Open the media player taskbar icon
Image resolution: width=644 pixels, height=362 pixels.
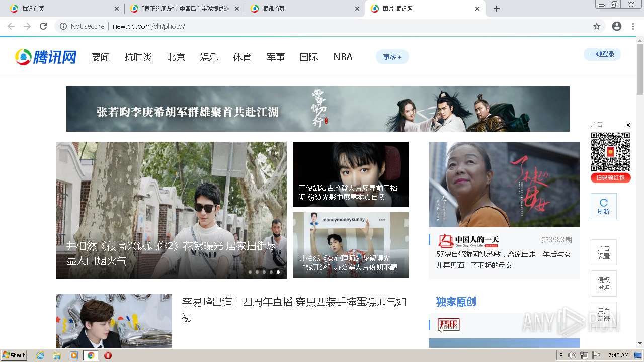click(74, 355)
